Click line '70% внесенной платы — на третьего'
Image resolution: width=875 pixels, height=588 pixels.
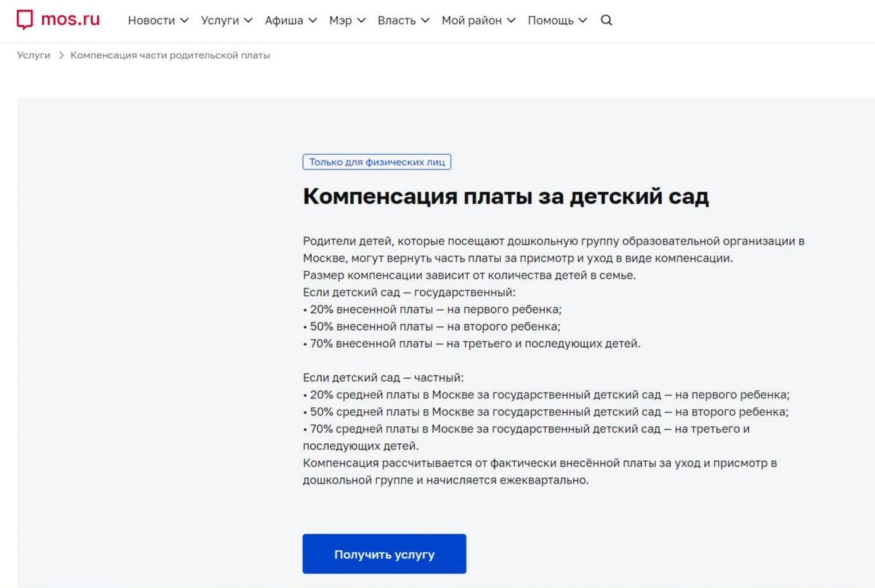(x=472, y=343)
